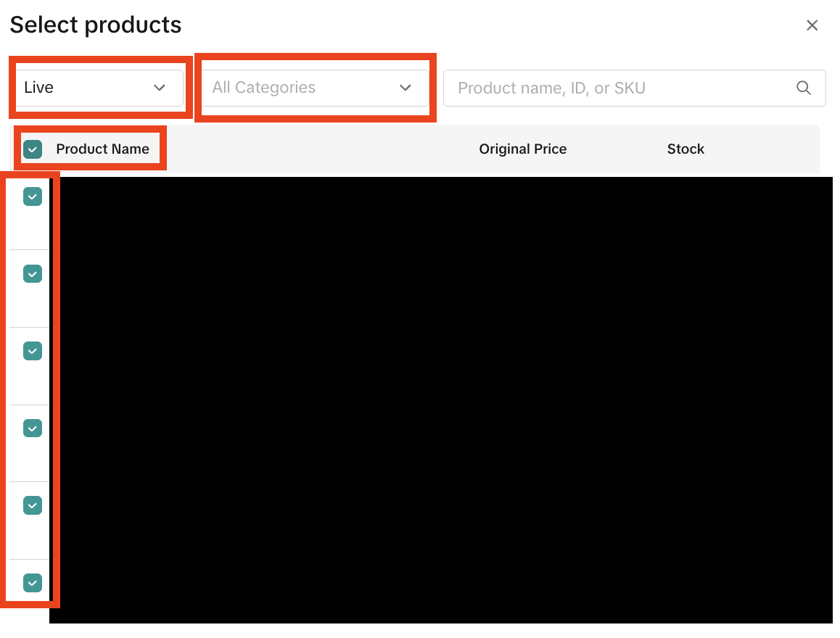Click the first product row's details area
The height and width of the screenshot is (638, 840).
[x=435, y=214]
